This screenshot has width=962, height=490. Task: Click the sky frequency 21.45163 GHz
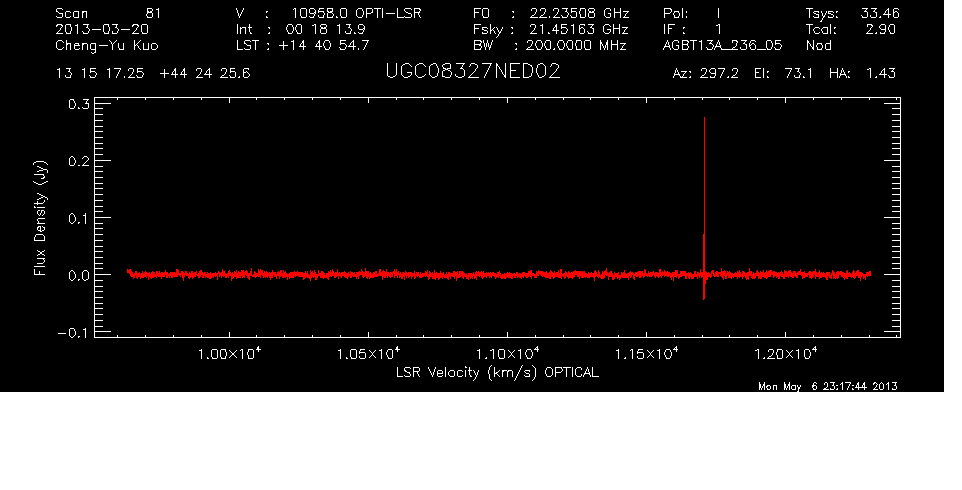point(579,29)
